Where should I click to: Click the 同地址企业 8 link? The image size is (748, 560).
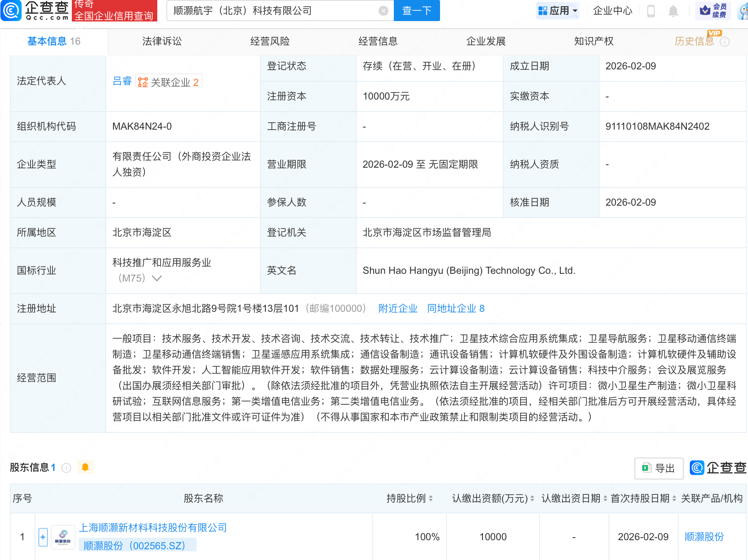(456, 308)
